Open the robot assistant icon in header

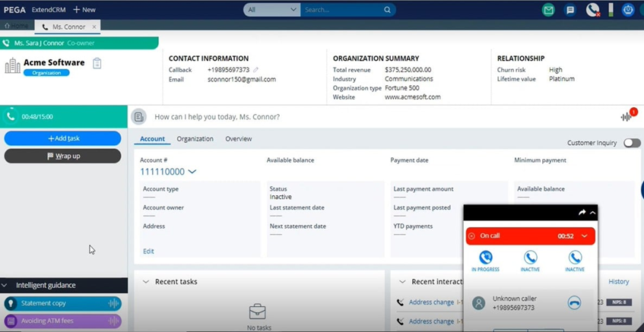tap(628, 10)
